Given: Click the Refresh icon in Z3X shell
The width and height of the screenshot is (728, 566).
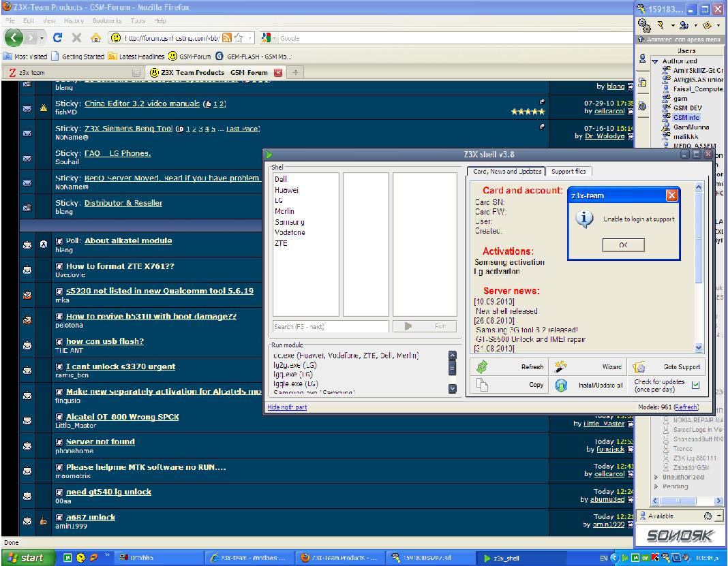Looking at the screenshot, I should [x=483, y=366].
